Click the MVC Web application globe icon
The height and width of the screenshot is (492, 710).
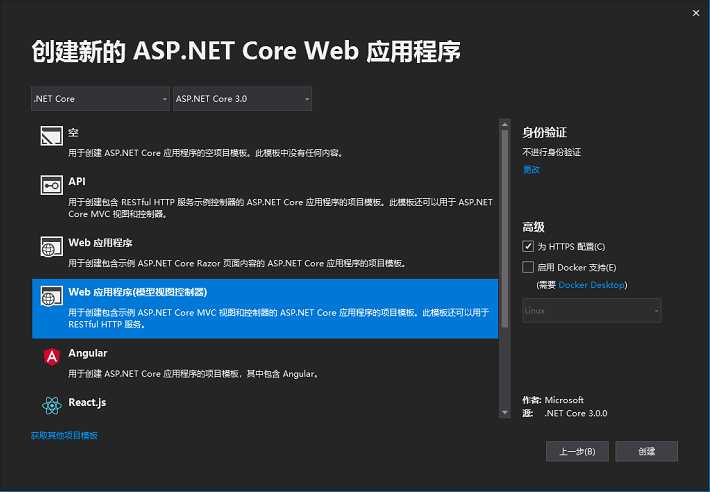tap(52, 296)
